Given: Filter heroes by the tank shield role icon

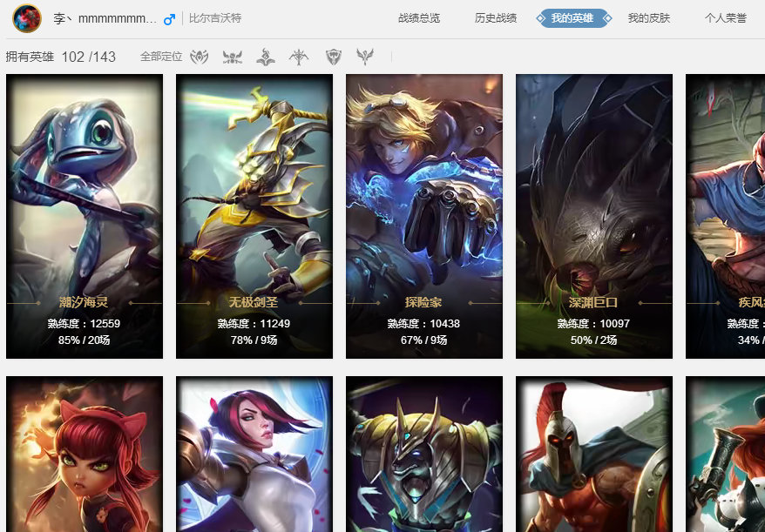Looking at the screenshot, I should [x=333, y=57].
